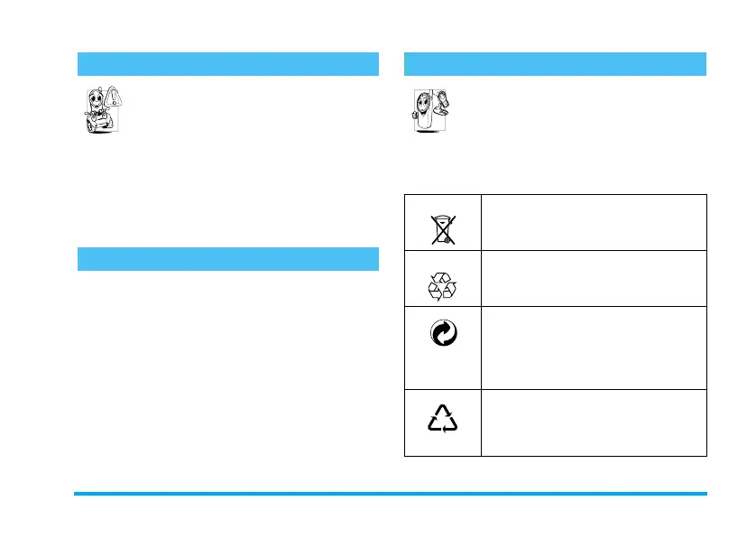Image resolution: width=756 pixels, height=538 pixels.
Task: Select the empty cell beside the outlined triangle symbol
Action: 594,422
